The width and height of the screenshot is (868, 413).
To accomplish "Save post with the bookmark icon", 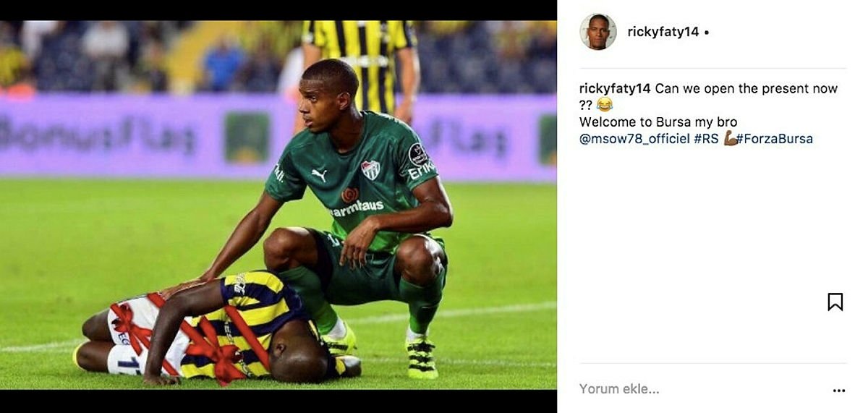I will coord(835,302).
